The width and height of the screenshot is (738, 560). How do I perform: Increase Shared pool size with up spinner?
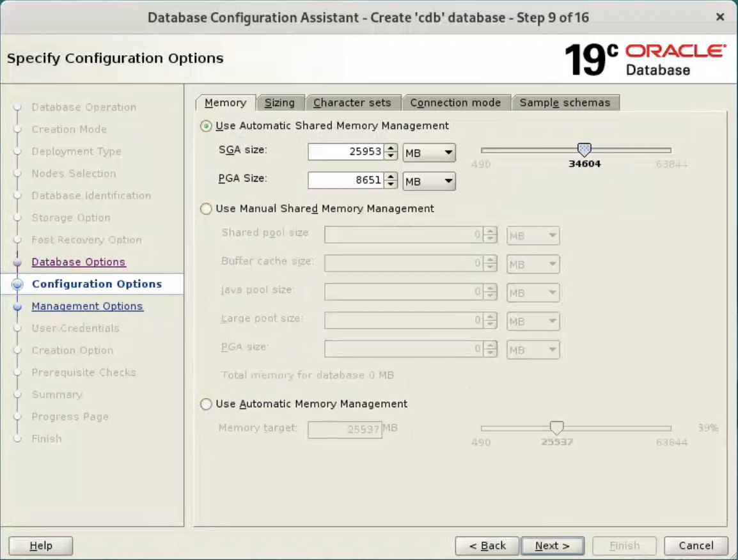tap(490, 231)
